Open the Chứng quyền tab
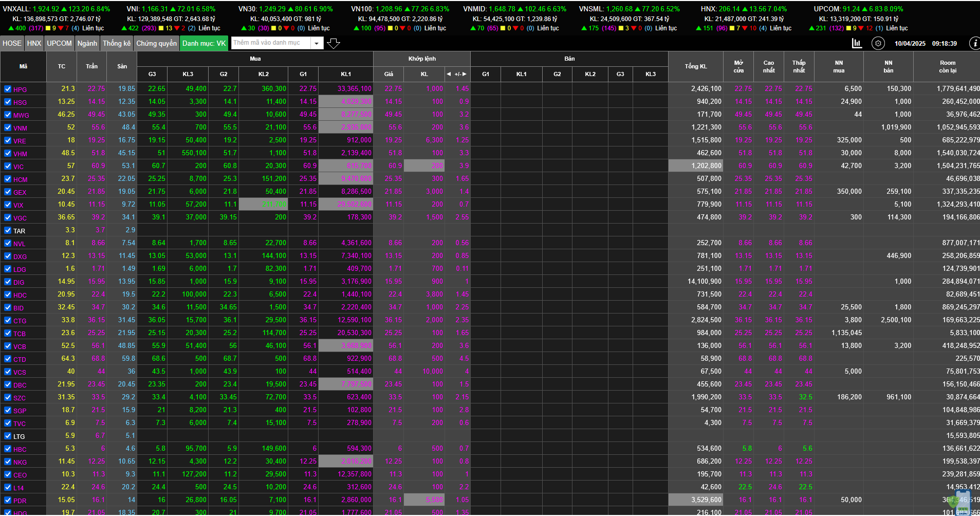Viewport: 980px width, 516px height. (157, 43)
